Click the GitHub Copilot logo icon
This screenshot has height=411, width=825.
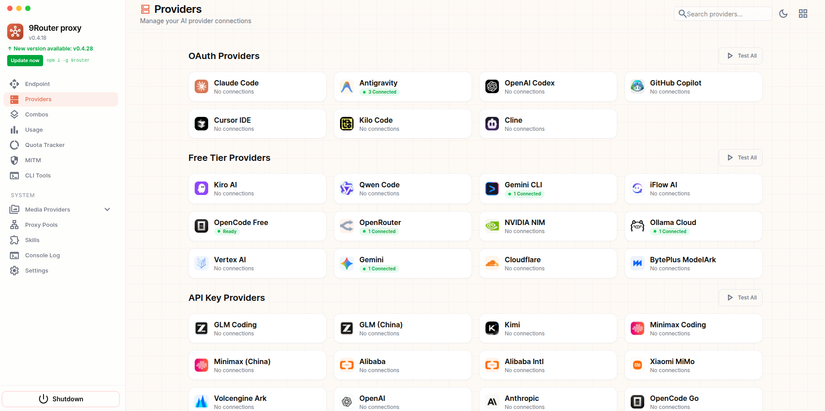click(x=637, y=87)
